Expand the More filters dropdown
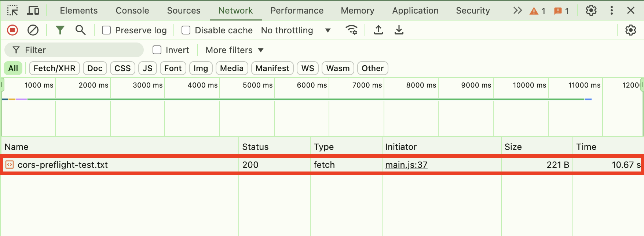This screenshot has height=236, width=644. pos(234,50)
